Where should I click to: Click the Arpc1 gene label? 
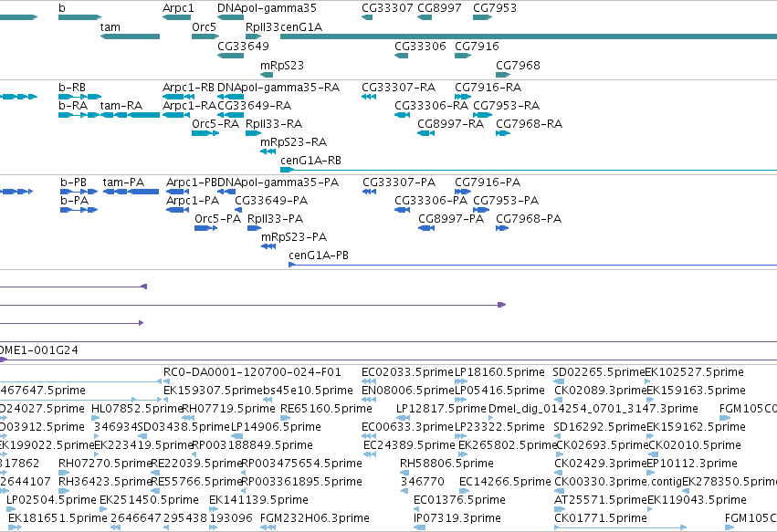[x=178, y=8]
